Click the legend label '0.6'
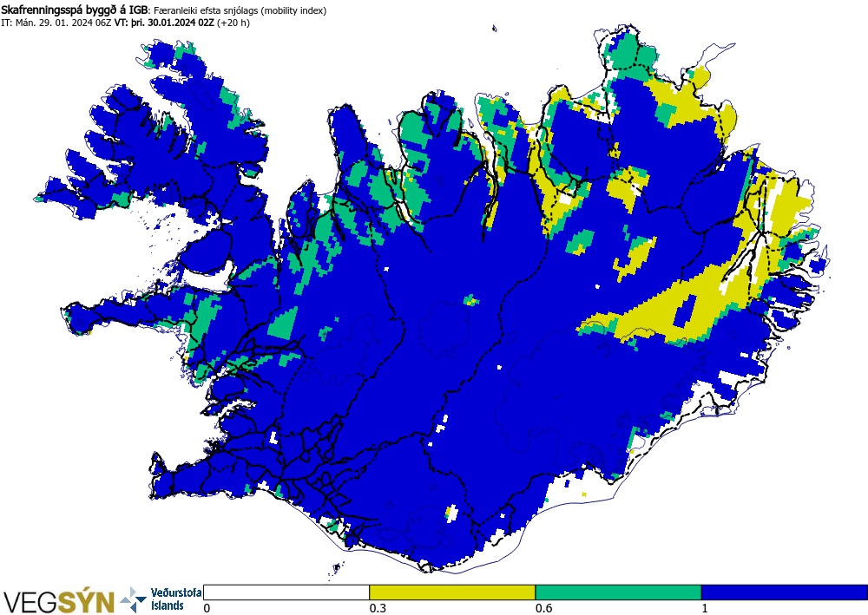Image resolution: width=868 pixels, height=615 pixels. click(543, 608)
